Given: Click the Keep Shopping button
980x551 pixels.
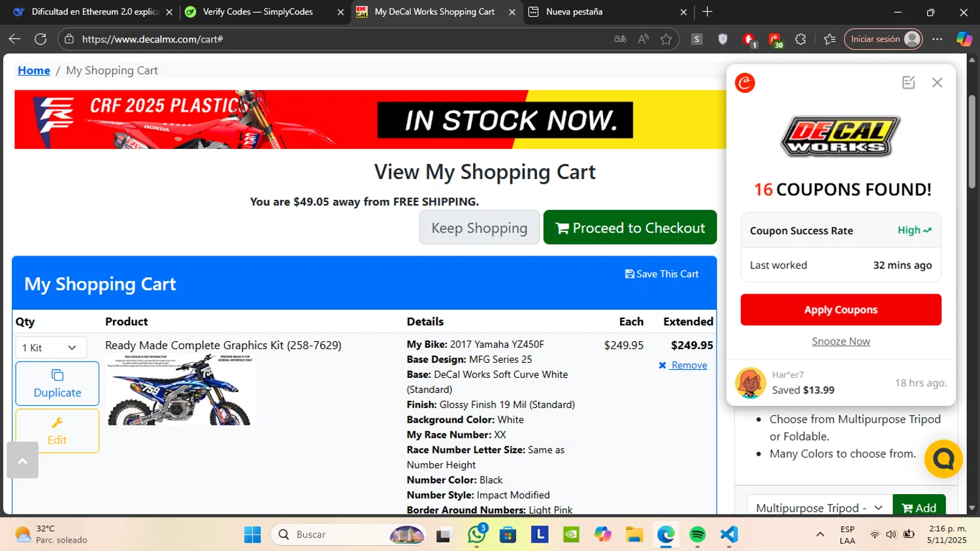Looking at the screenshot, I should click(480, 227).
